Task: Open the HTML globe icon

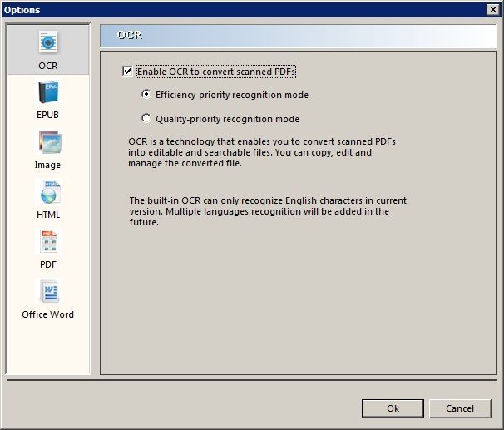Action: (x=50, y=192)
